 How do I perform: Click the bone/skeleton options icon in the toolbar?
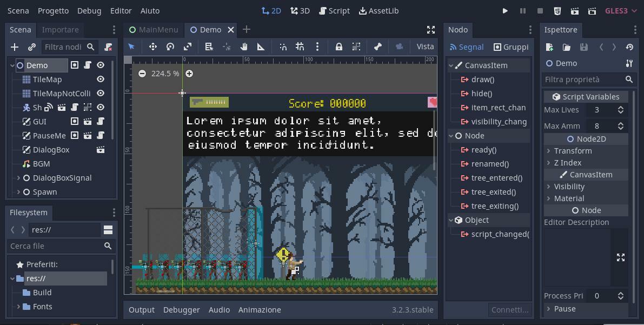(379, 47)
